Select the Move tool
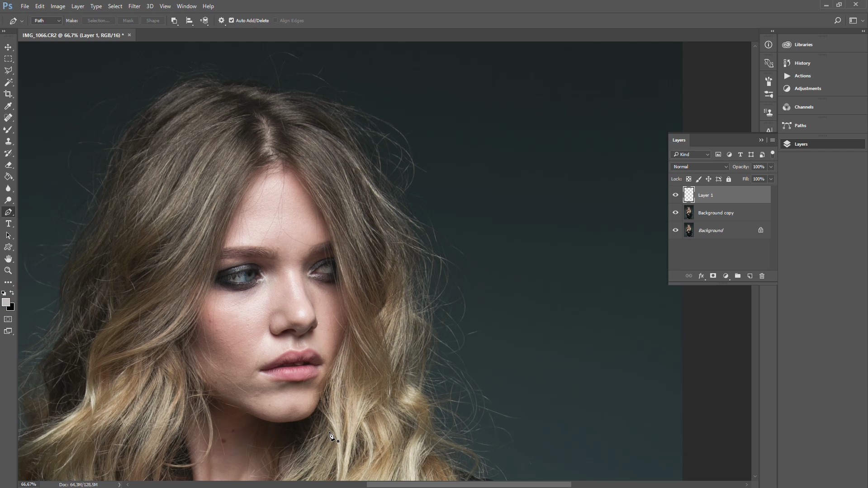 coord(8,47)
